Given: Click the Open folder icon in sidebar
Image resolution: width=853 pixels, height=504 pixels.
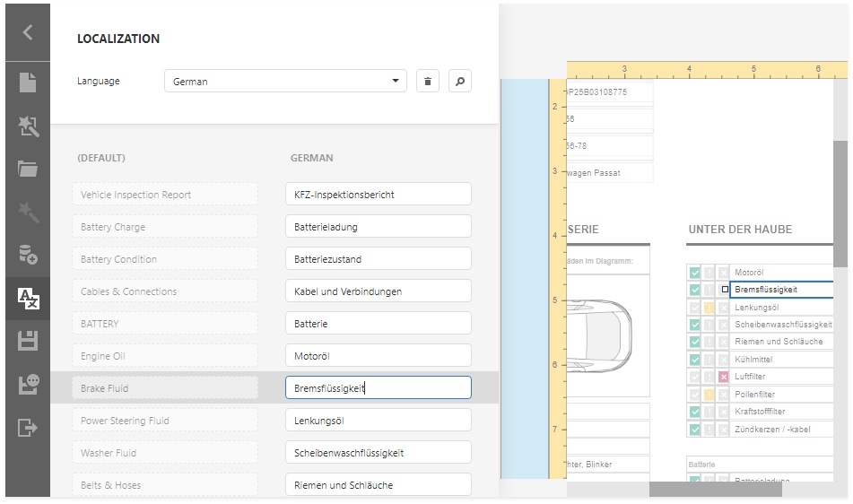Looking at the screenshot, I should click(28, 169).
